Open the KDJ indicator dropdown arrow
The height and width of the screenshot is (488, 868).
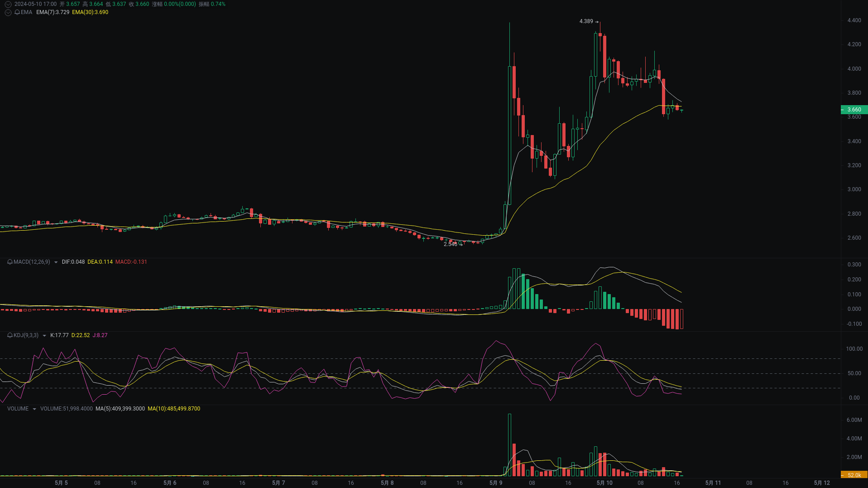tap(44, 335)
